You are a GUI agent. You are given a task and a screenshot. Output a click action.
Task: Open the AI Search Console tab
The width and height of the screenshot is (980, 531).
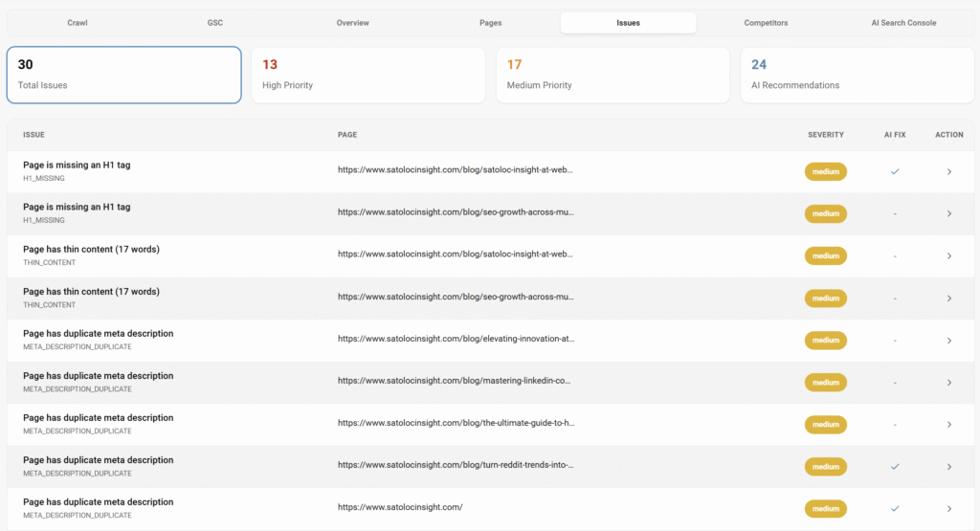click(904, 23)
